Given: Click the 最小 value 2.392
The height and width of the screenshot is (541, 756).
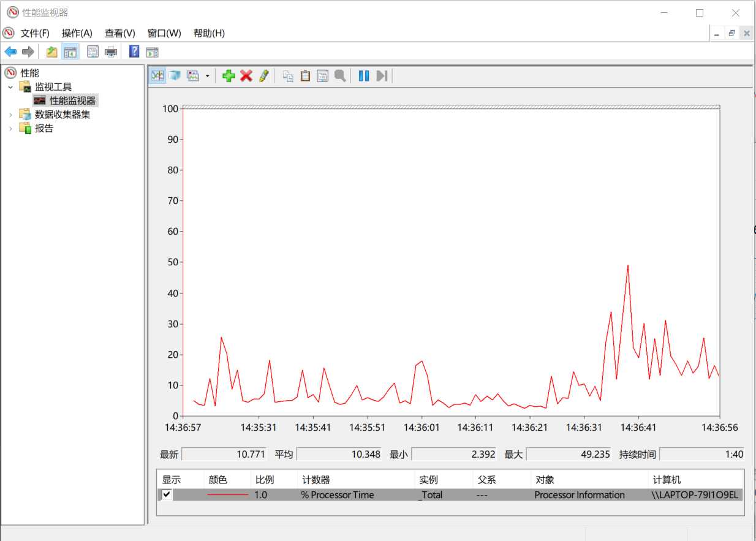Looking at the screenshot, I should [453, 454].
